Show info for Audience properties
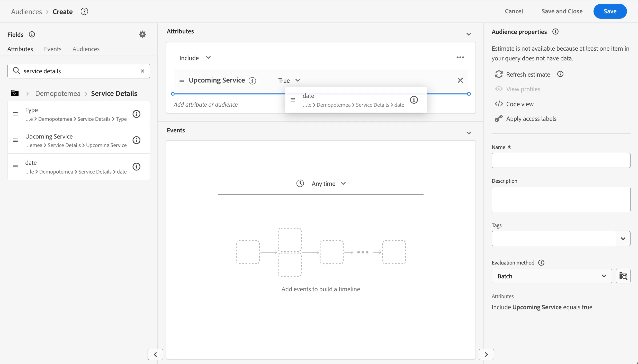Image resolution: width=638 pixels, height=364 pixels. pyautogui.click(x=555, y=32)
